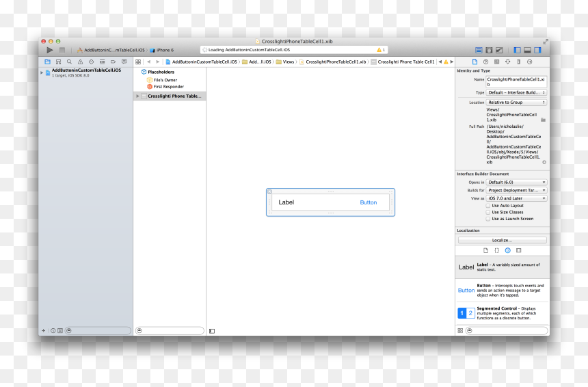Open the Quick Help inspector
This screenshot has width=588, height=387.
click(485, 62)
